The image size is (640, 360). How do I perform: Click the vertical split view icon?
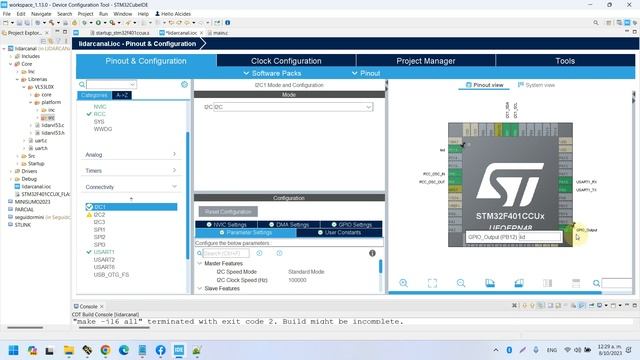(x=547, y=283)
